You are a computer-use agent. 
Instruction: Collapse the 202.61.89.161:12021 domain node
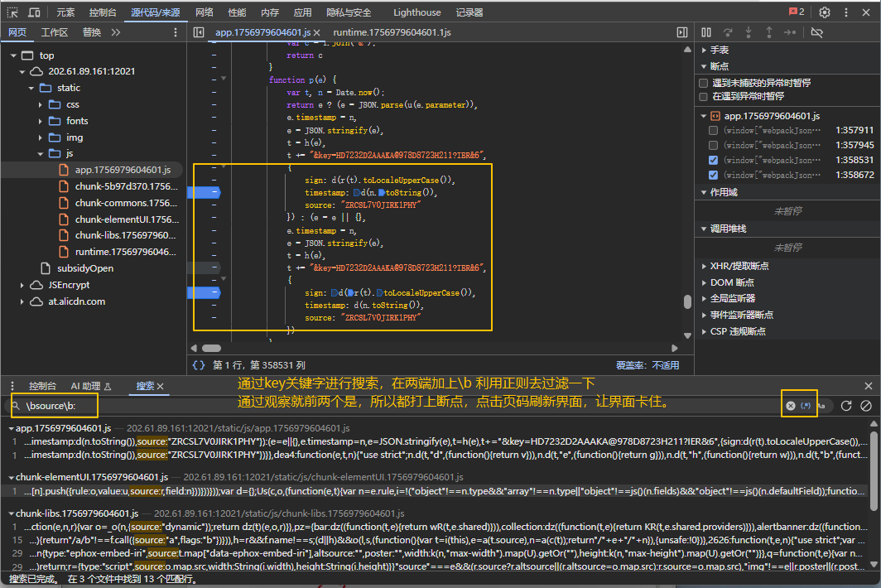pyautogui.click(x=22, y=71)
